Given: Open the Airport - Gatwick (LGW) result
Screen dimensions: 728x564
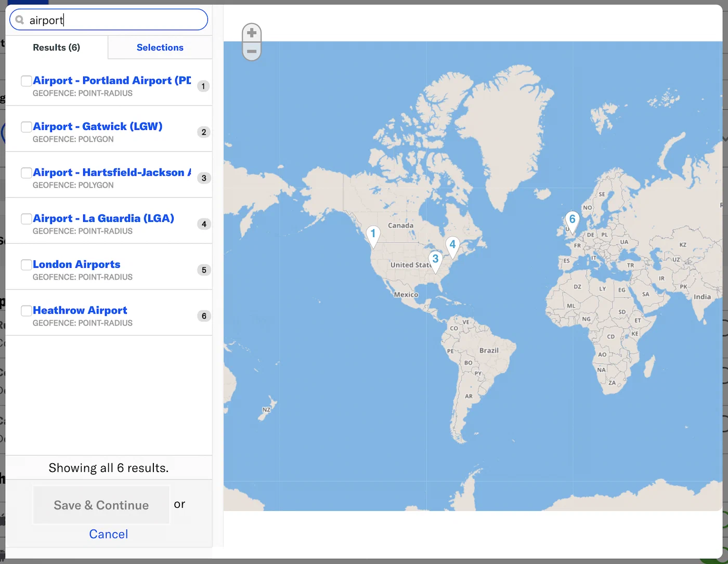Looking at the screenshot, I should click(x=98, y=126).
